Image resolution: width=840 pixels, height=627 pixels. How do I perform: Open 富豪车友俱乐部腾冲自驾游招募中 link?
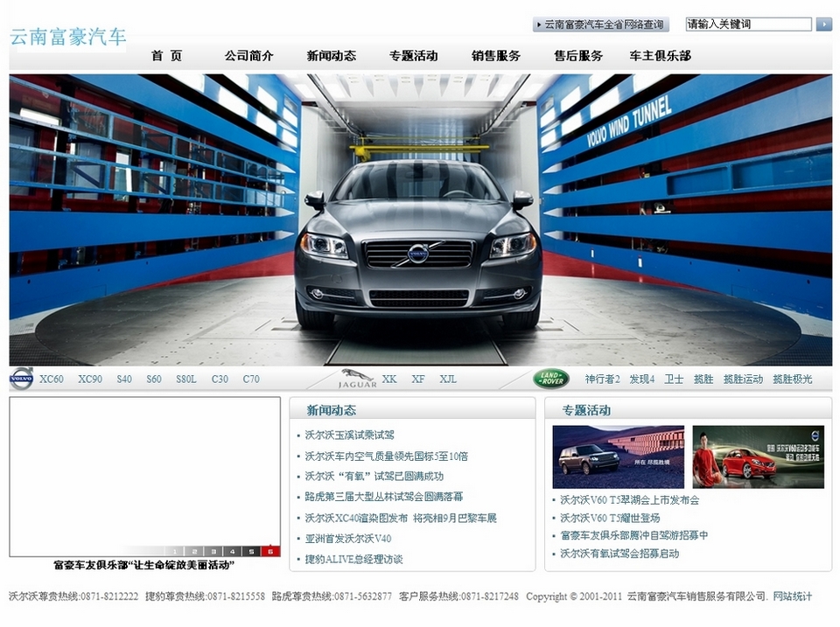633,535
